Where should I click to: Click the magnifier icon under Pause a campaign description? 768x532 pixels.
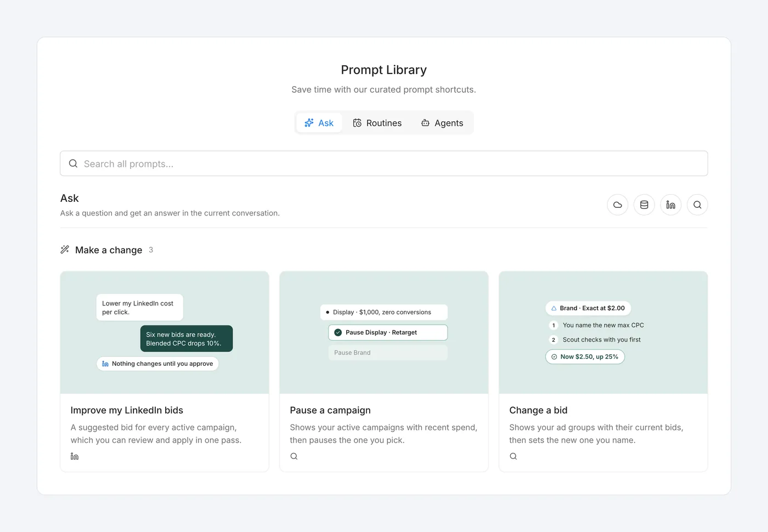pos(294,456)
